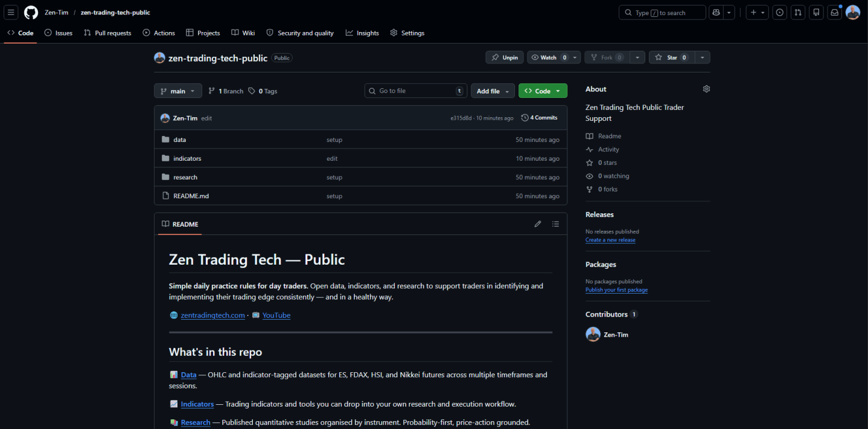The height and width of the screenshot is (429, 868).
Task: View 0 forks link
Action: [602, 189]
